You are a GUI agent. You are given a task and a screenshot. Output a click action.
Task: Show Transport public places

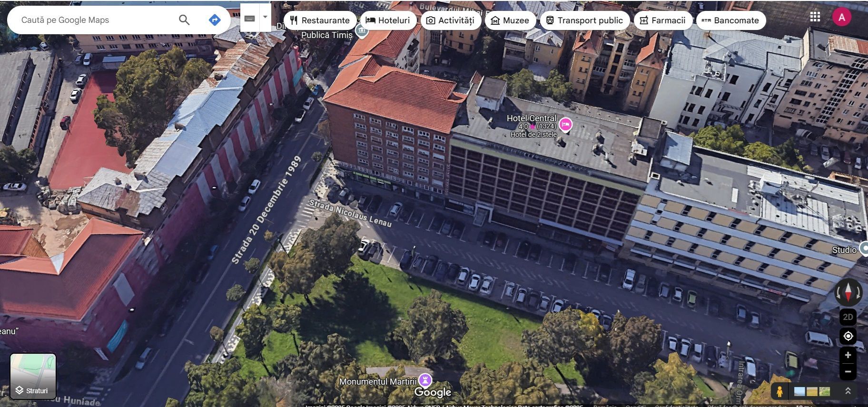[x=584, y=20]
